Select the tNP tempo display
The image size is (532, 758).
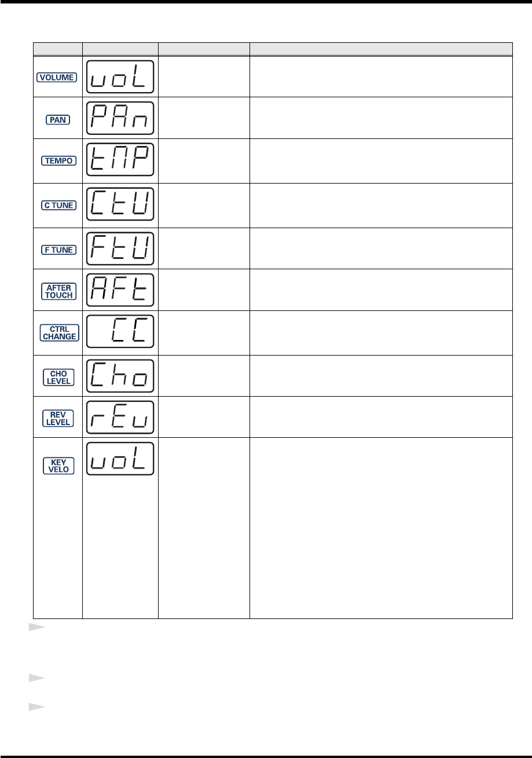coord(120,161)
